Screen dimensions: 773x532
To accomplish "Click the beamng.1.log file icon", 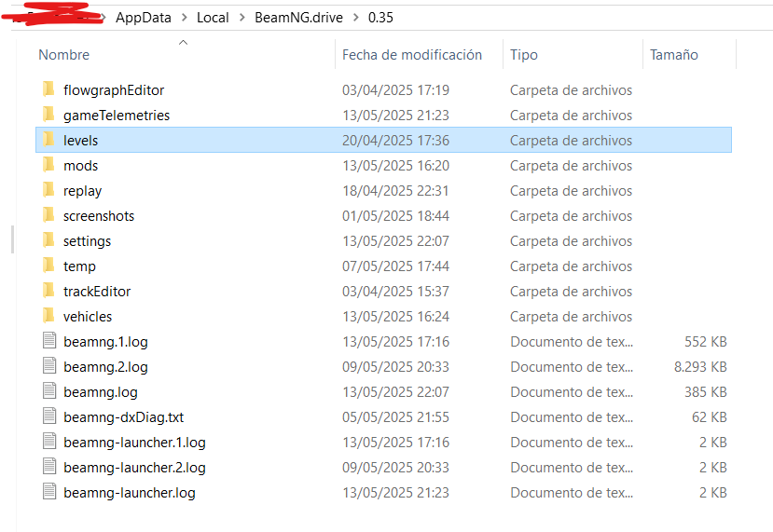I will click(49, 341).
